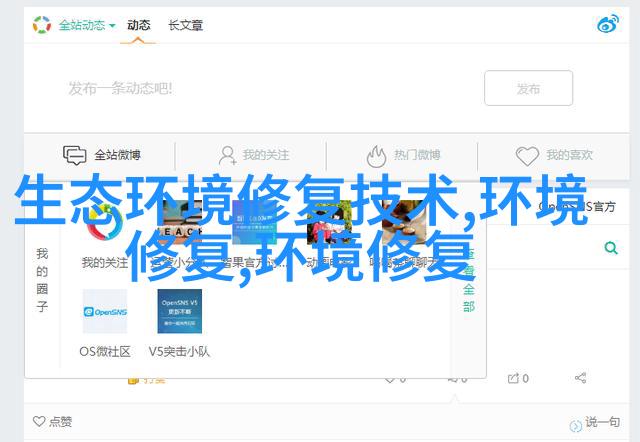Click the Weibo logo icon
640x442 pixels.
(x=608, y=24)
